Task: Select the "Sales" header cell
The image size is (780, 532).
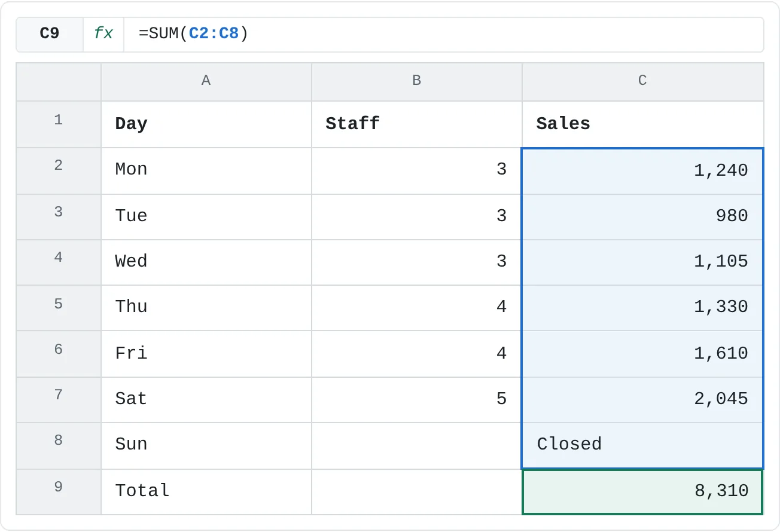Action: pyautogui.click(x=643, y=124)
